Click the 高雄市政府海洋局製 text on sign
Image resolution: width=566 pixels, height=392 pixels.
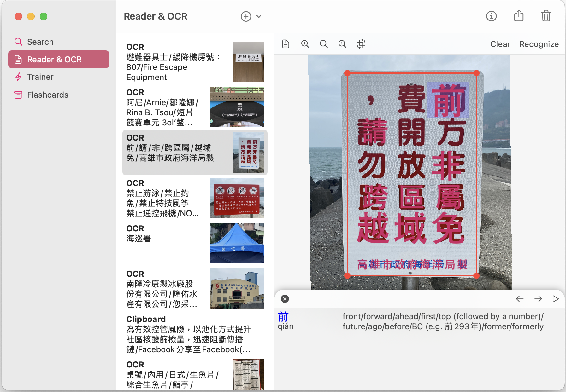pyautogui.click(x=412, y=264)
